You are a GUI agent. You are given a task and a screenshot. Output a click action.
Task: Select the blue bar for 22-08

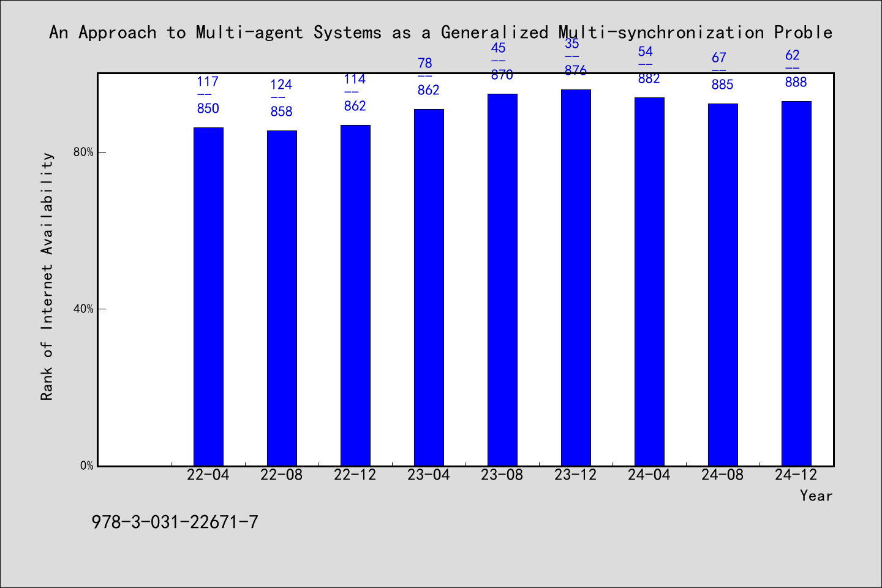point(282,298)
